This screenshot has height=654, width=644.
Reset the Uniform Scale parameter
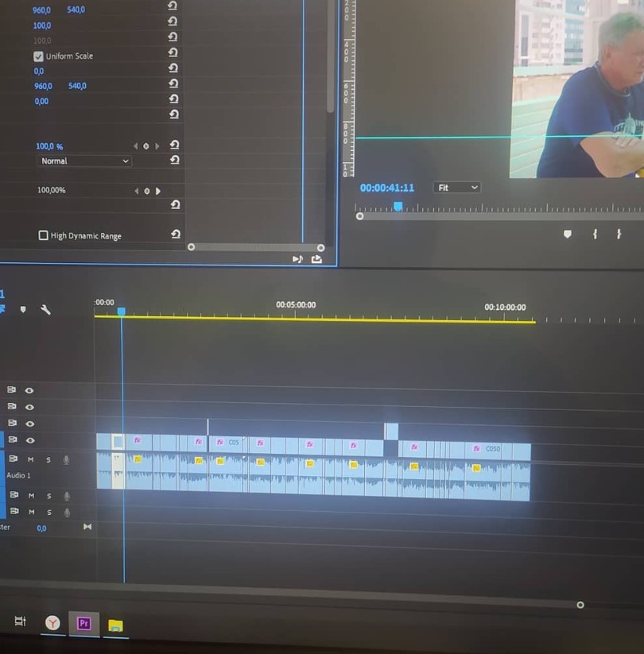(x=173, y=52)
